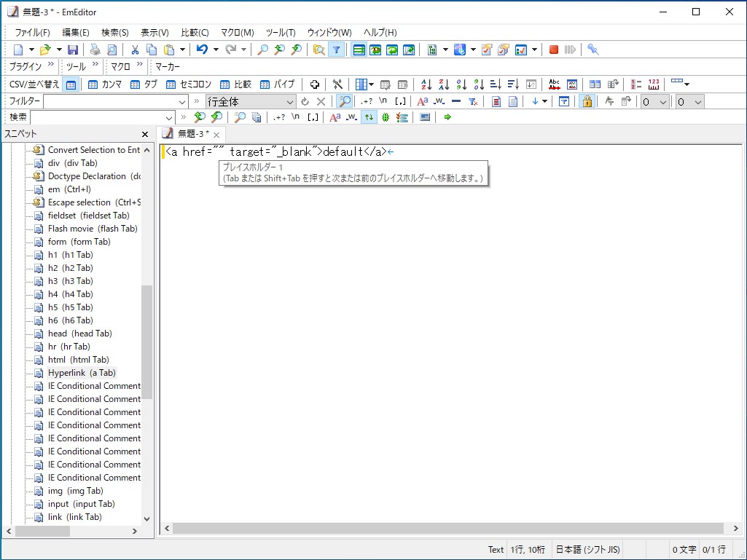Image resolution: width=747 pixels, height=560 pixels.
Task: Toggle regular expression (.+?) in filter toolbar
Action: [367, 101]
